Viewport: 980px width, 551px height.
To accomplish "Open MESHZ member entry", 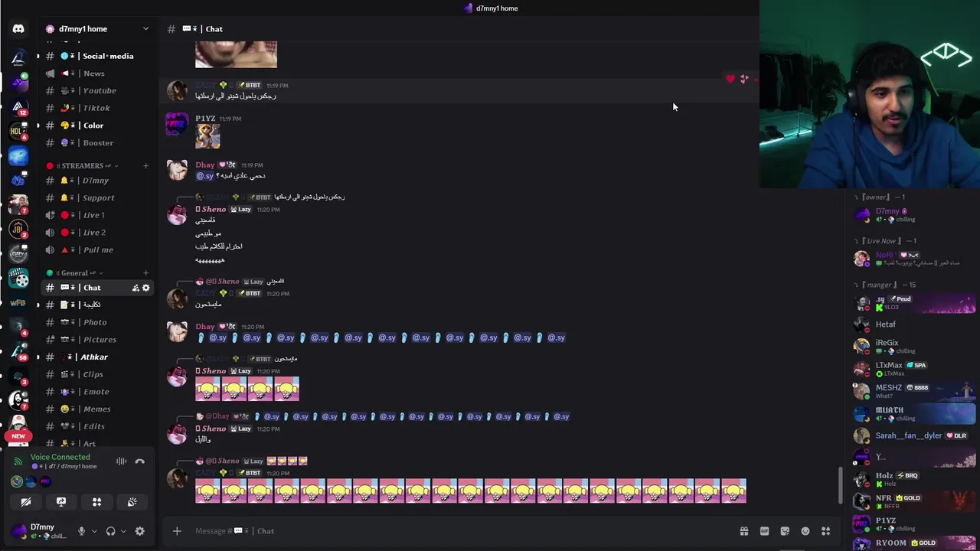I will tap(915, 391).
